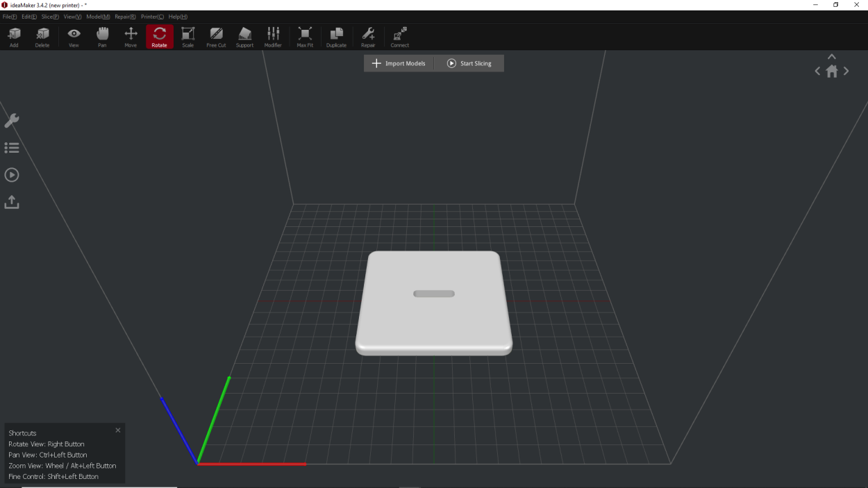Open the Free Cut tool

click(x=216, y=37)
